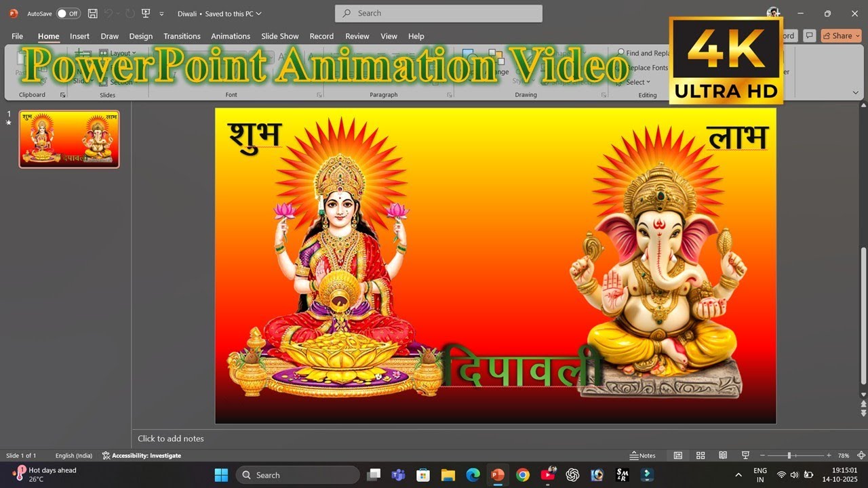Image resolution: width=868 pixels, height=488 pixels.
Task: Click the SMR app icon on taskbar
Action: (622, 474)
